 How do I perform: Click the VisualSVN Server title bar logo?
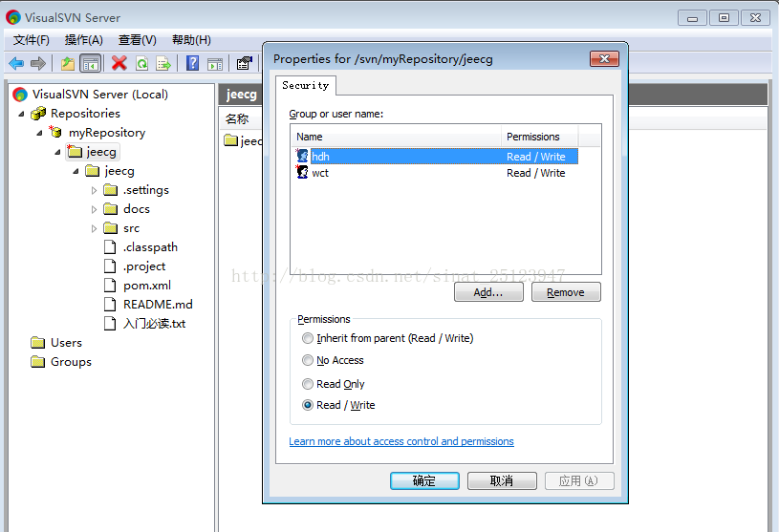(13, 17)
